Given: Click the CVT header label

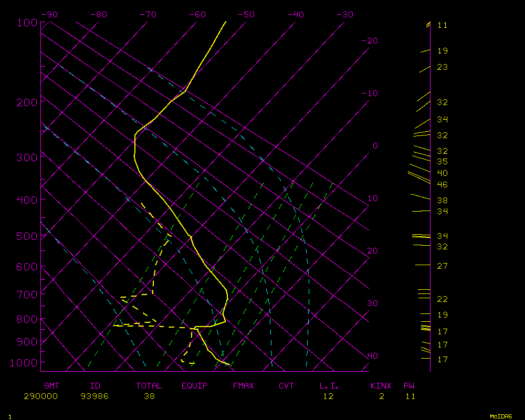Looking at the screenshot, I should [x=287, y=386].
